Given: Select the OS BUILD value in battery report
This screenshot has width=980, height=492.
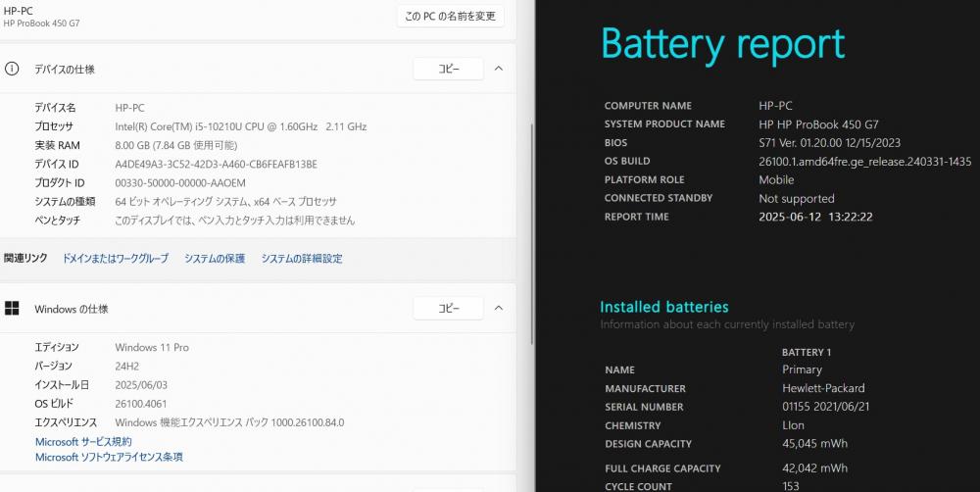Looking at the screenshot, I should (x=865, y=162).
